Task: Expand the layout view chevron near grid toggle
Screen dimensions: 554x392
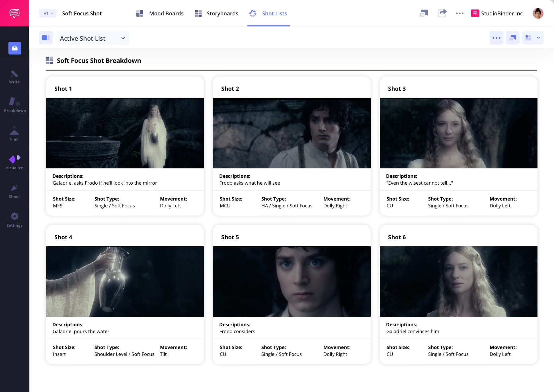Action: (538, 38)
